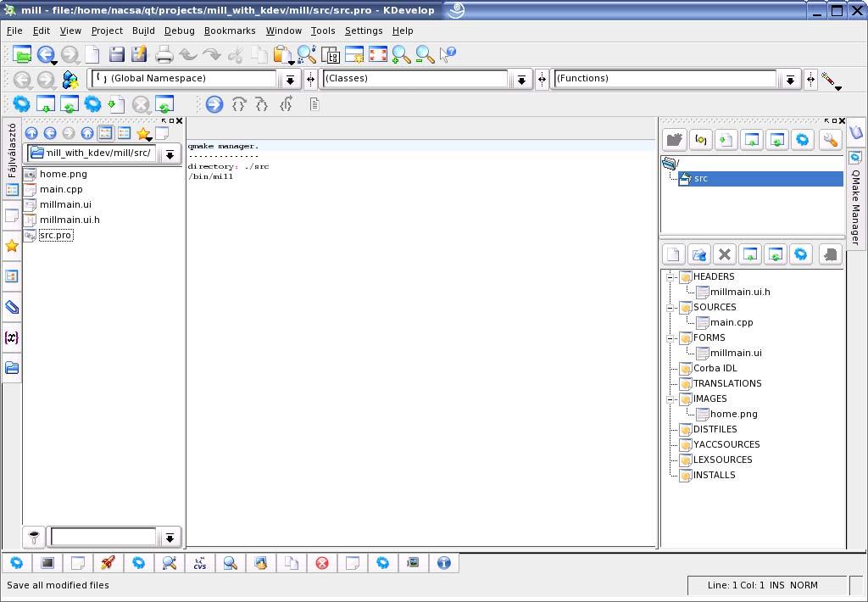Click the Redo arrow icon

[211, 54]
